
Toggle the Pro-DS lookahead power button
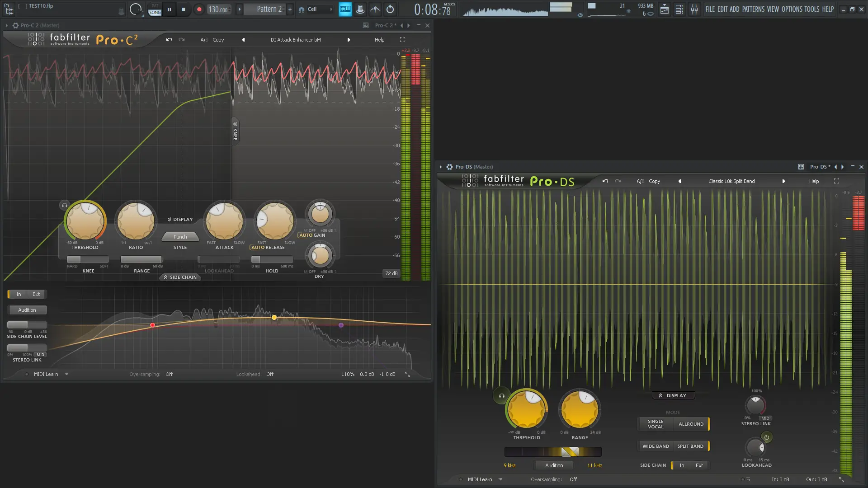pos(766,437)
